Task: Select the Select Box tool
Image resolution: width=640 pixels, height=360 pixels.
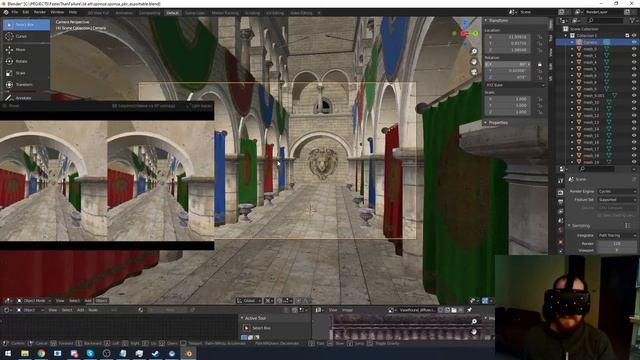Action: pyautogui.click(x=26, y=24)
